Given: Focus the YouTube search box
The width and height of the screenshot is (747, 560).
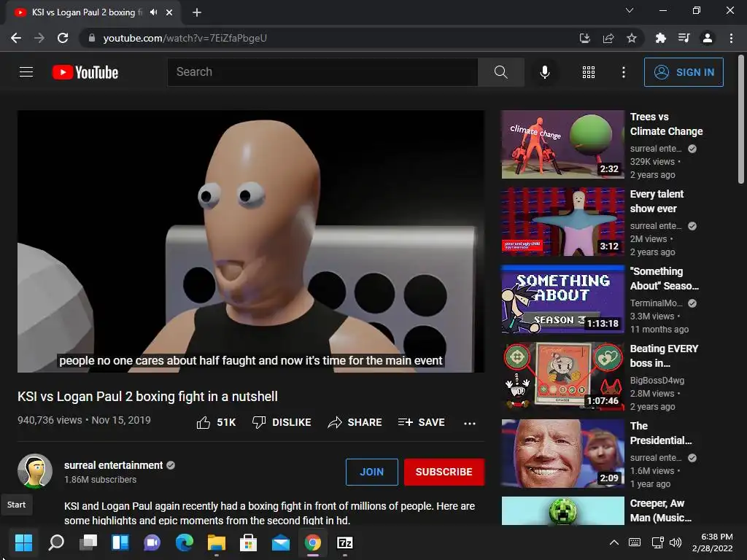Looking at the screenshot, I should pyautogui.click(x=322, y=72).
